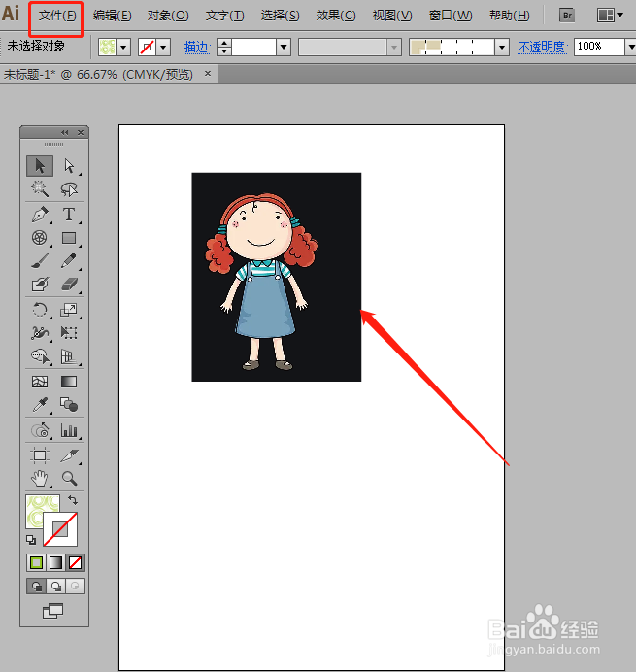
Task: Click the 描边 stroke panel link
Action: coord(197,47)
